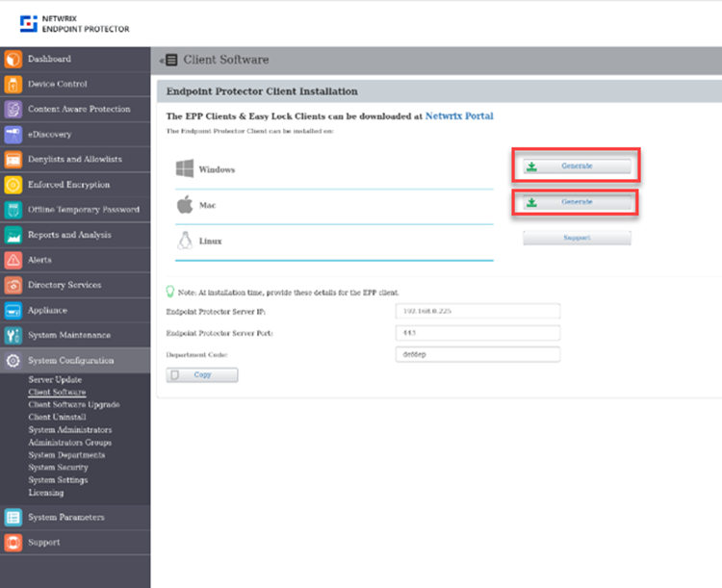Open Denylists and Allowlists menu
This screenshot has width=722, height=588.
coord(74,160)
